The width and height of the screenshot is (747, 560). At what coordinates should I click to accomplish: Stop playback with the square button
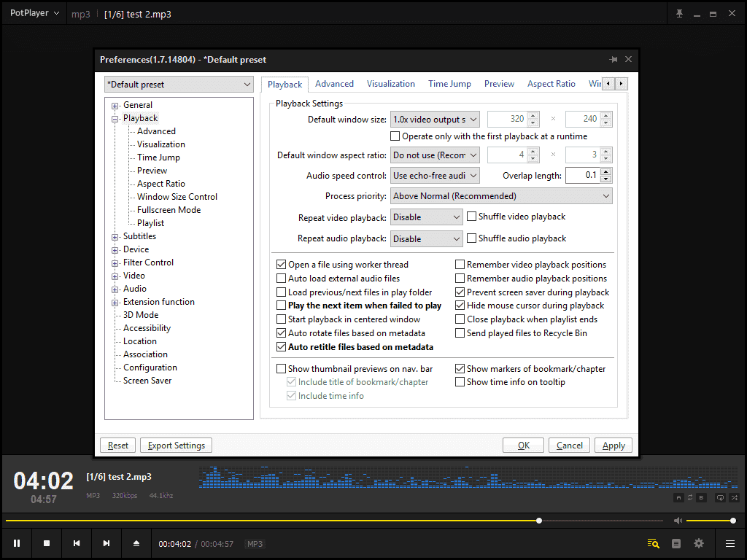click(x=47, y=543)
